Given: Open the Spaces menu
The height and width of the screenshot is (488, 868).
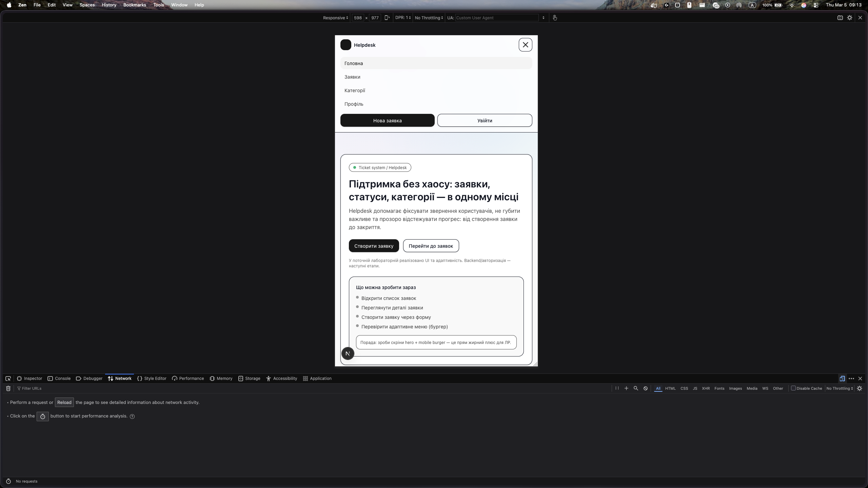Looking at the screenshot, I should (87, 5).
